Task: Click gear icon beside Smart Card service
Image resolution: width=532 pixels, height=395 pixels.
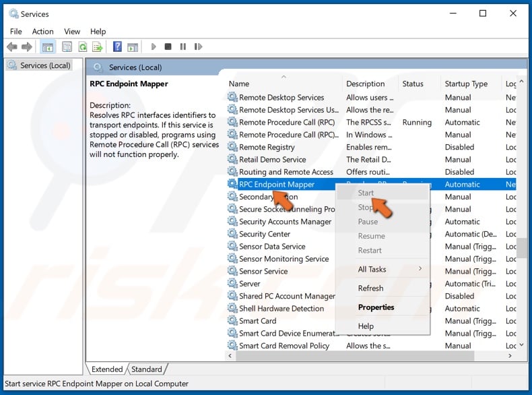Action: (232, 320)
